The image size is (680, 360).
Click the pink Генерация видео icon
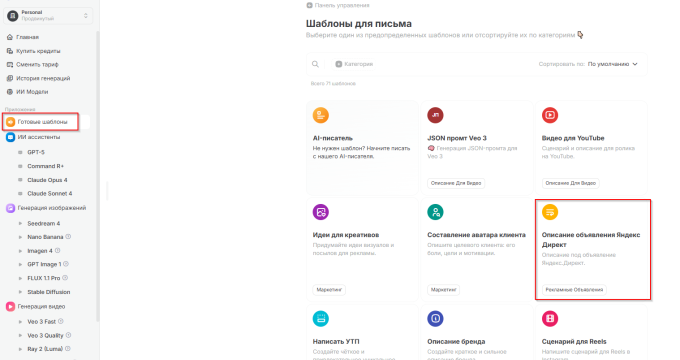10,307
